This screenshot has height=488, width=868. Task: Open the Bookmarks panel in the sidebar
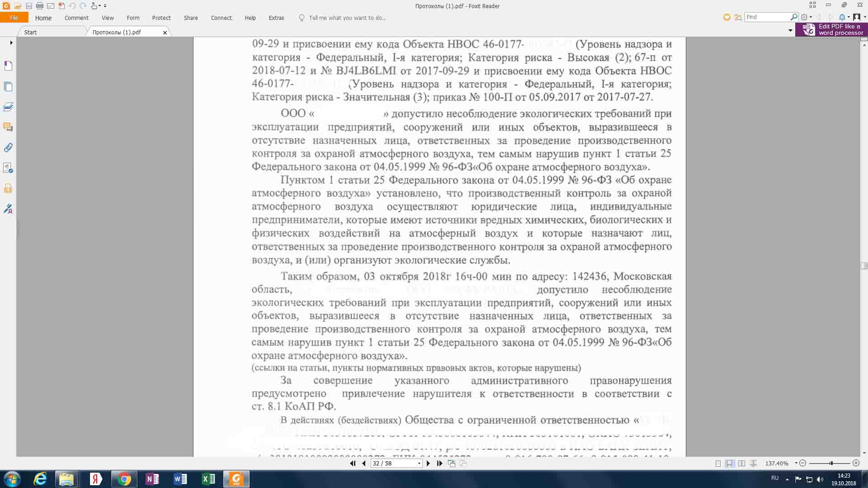pyautogui.click(x=8, y=66)
